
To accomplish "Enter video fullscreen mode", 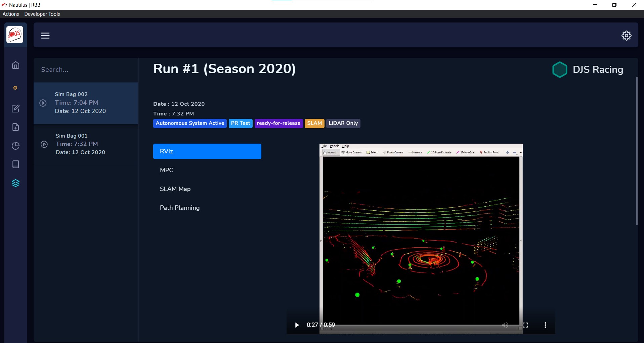I will click(x=525, y=325).
